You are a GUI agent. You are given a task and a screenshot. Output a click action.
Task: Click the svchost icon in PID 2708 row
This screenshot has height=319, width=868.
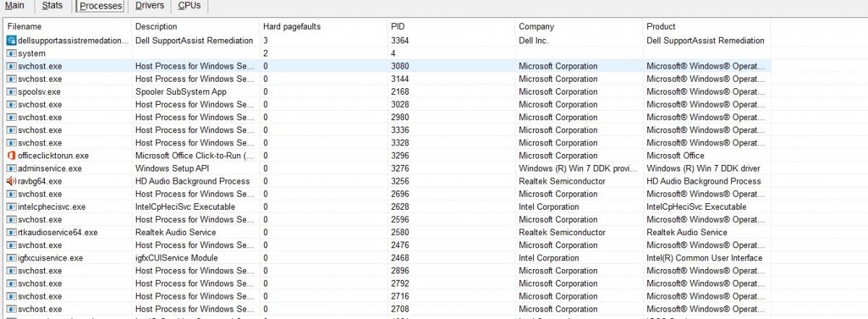(x=11, y=309)
